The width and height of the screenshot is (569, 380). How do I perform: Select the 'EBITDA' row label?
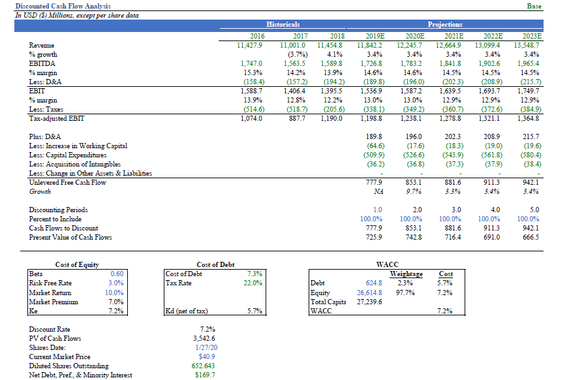[x=42, y=64]
